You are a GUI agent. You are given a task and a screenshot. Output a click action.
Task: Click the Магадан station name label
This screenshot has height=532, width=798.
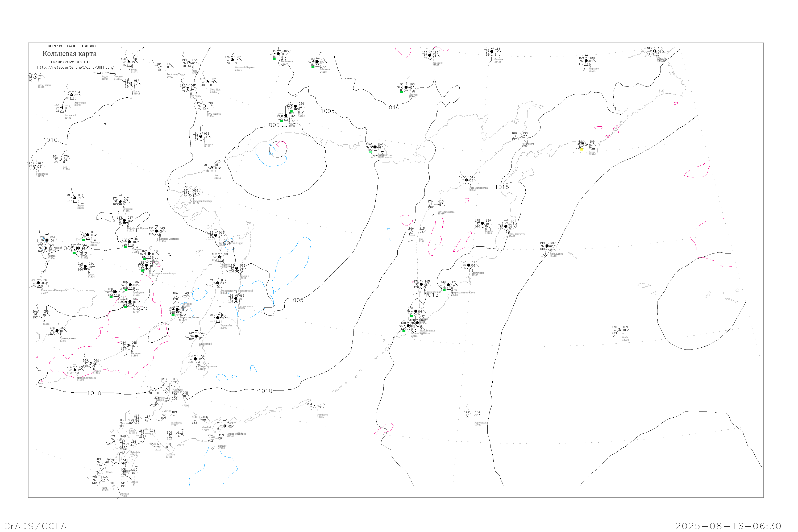[x=383, y=155]
